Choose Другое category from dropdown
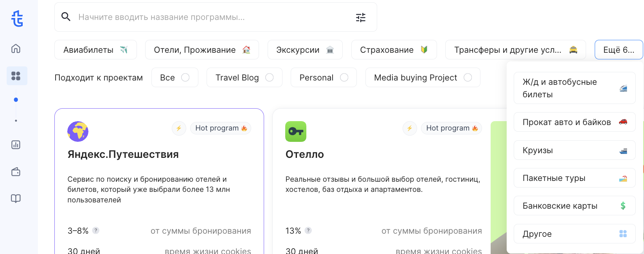Image resolution: width=644 pixels, height=254 pixels. pyautogui.click(x=574, y=234)
